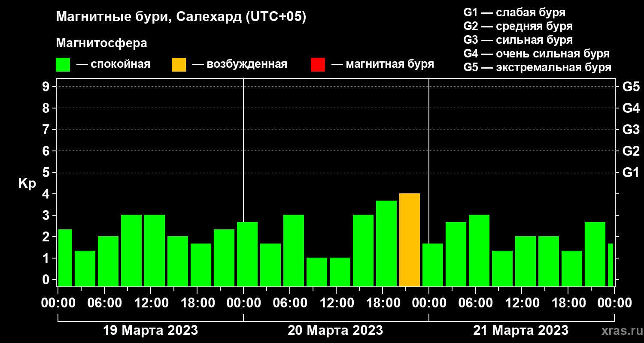Click the green bar just after the orange bar
Viewport: 644px width, 343px height.
[x=433, y=265]
